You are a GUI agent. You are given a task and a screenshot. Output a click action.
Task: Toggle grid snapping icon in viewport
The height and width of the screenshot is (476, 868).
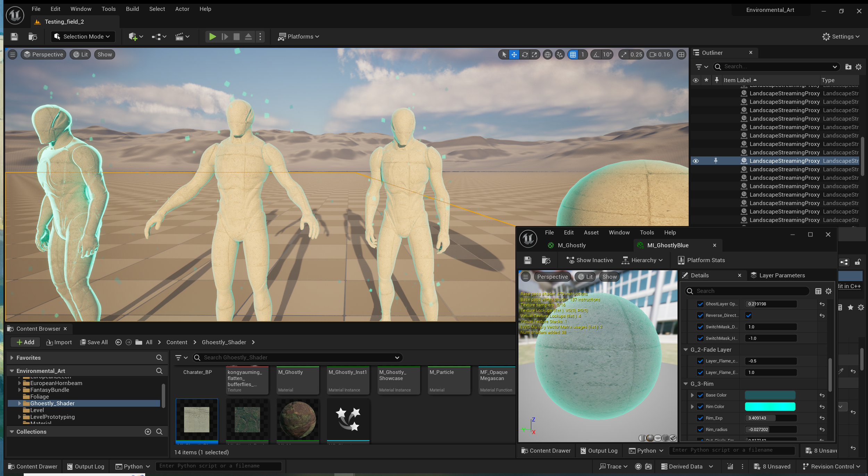[x=573, y=55]
